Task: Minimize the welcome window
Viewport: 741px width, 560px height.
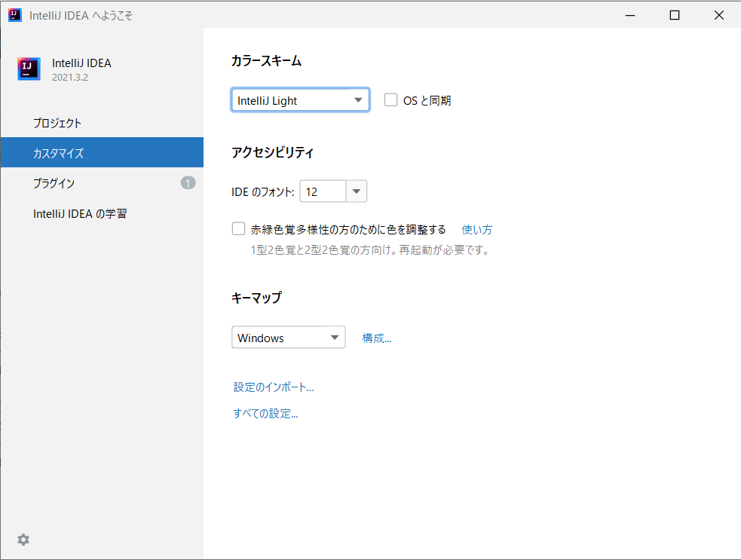Action: tap(630, 15)
